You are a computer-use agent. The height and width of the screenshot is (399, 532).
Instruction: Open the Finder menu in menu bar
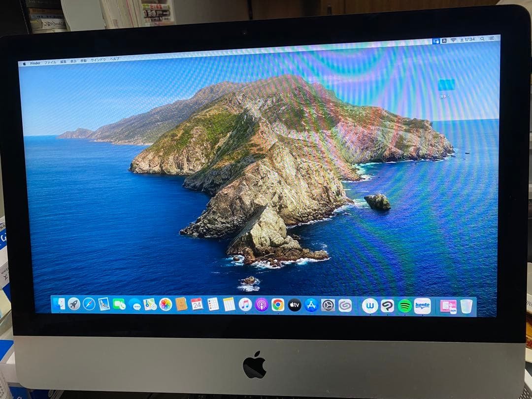pyautogui.click(x=35, y=63)
